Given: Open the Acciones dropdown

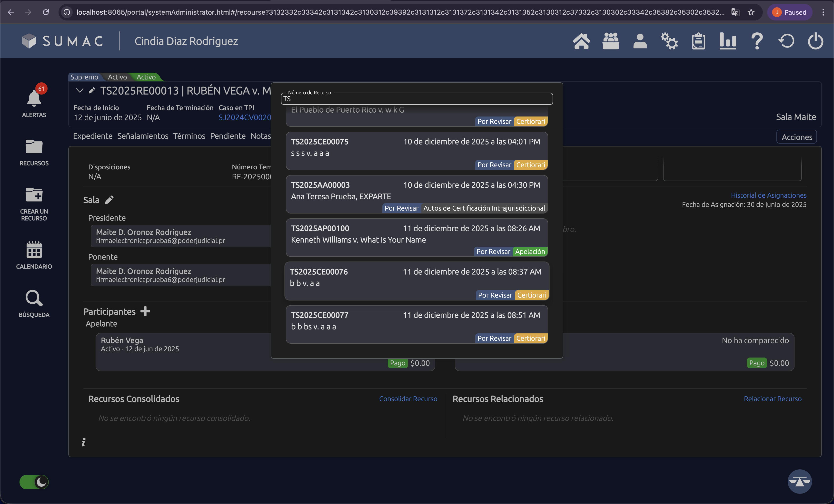Looking at the screenshot, I should click(x=796, y=137).
